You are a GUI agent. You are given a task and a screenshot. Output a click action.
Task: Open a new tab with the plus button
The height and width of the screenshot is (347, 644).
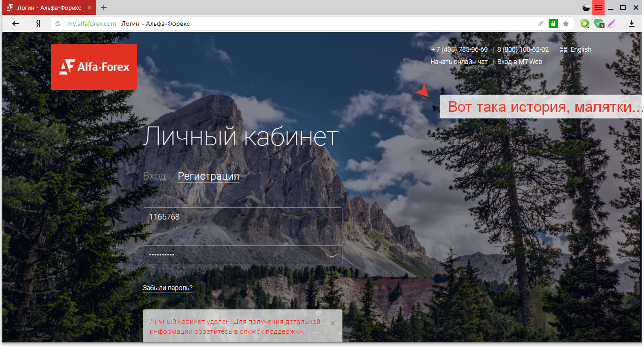pos(104,8)
